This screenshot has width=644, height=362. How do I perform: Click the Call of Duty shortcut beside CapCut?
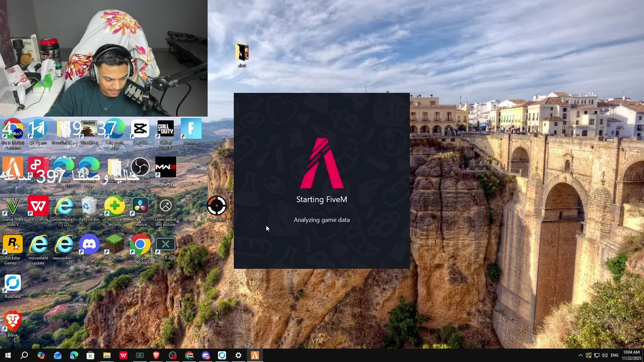tap(166, 133)
